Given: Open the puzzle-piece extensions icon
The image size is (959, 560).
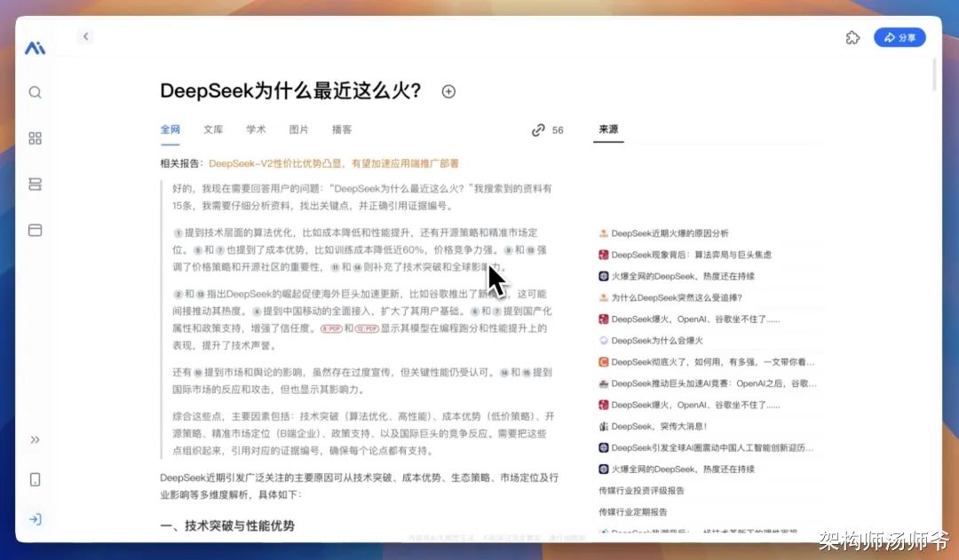Looking at the screenshot, I should (852, 37).
